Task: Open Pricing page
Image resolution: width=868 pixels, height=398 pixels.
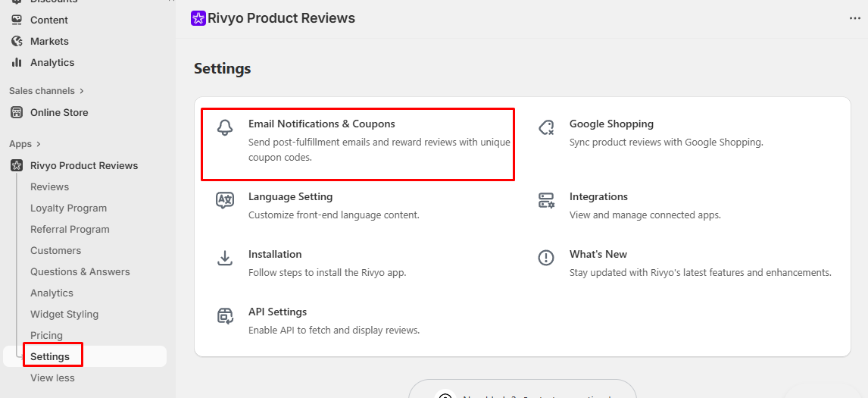Action: pyautogui.click(x=46, y=335)
